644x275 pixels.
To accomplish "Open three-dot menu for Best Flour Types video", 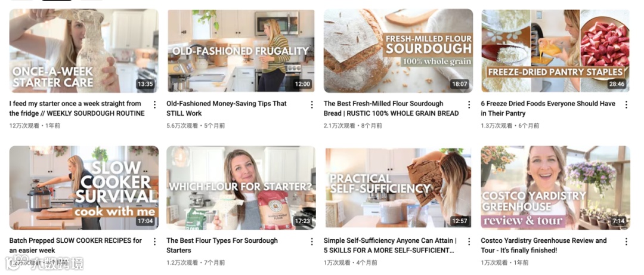I will click(312, 241).
